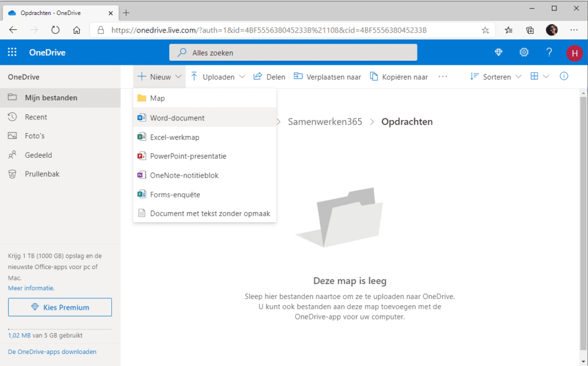The height and width of the screenshot is (366, 588).
Task: Refresh the page with the reload icon
Action: pyautogui.click(x=56, y=30)
